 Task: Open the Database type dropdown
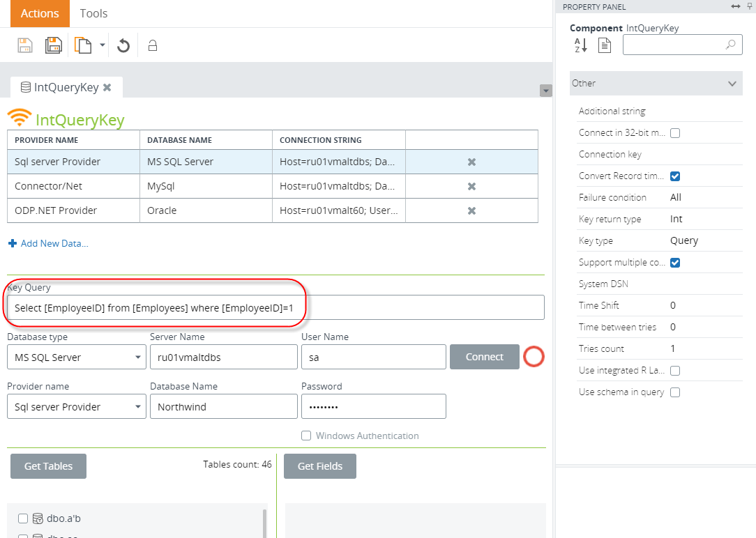pos(76,358)
